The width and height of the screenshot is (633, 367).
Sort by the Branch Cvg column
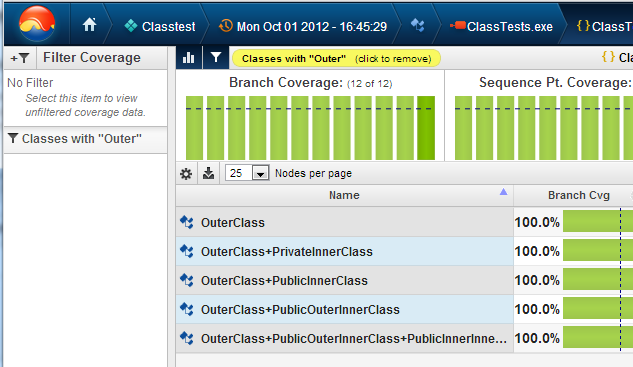point(578,195)
